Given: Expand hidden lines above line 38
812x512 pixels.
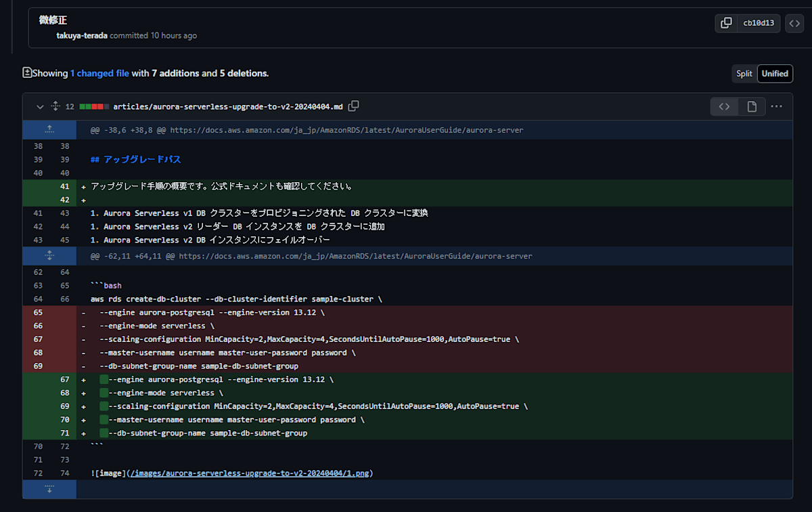Looking at the screenshot, I should pos(49,130).
